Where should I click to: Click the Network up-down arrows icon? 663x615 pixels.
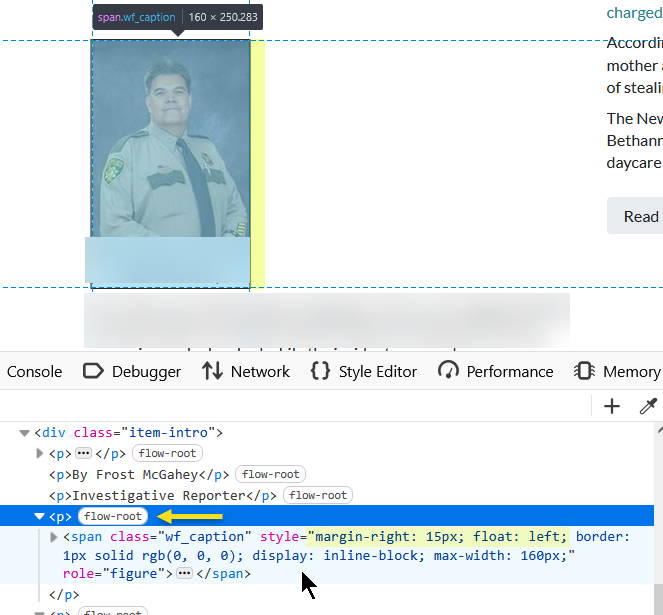(212, 371)
